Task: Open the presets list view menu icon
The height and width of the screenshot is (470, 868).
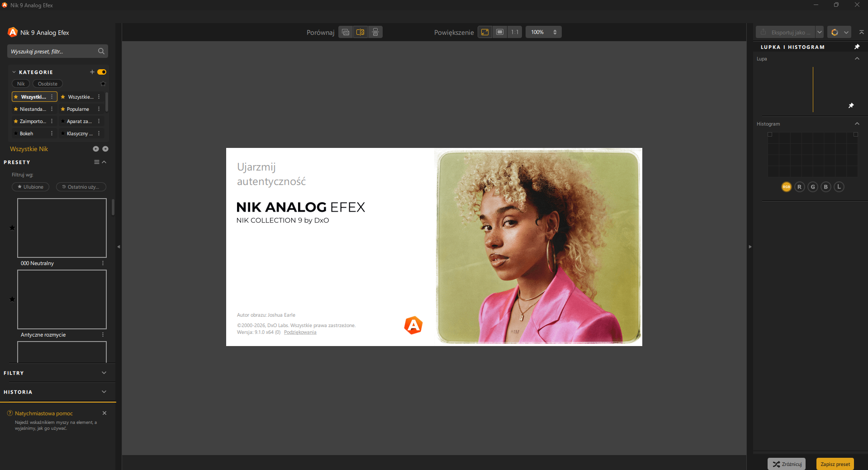Action: click(96, 162)
